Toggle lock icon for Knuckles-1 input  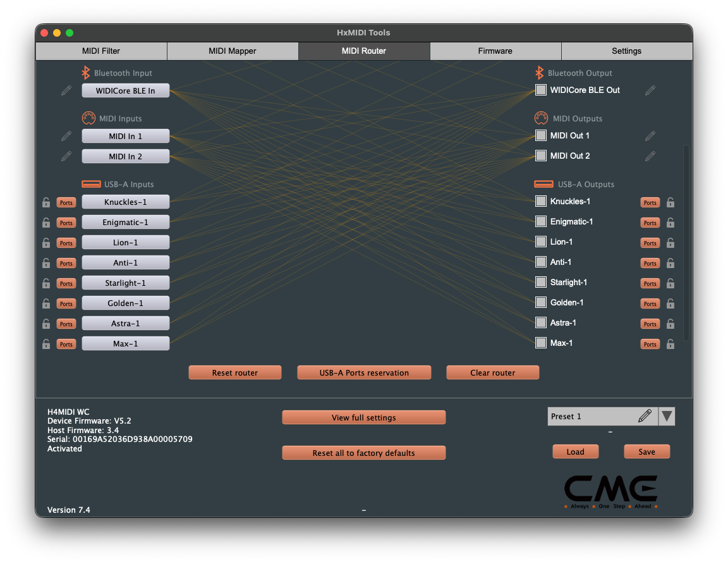(x=46, y=202)
